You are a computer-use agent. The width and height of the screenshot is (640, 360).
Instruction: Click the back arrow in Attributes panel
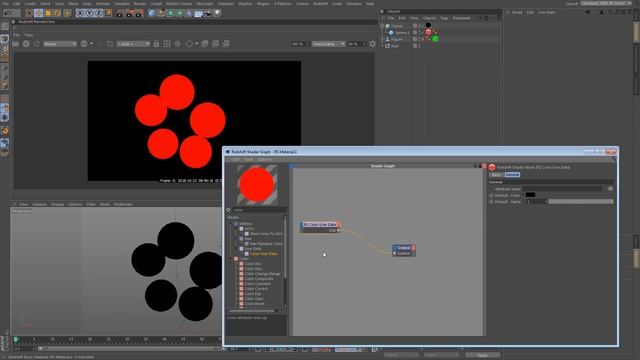pos(588,12)
